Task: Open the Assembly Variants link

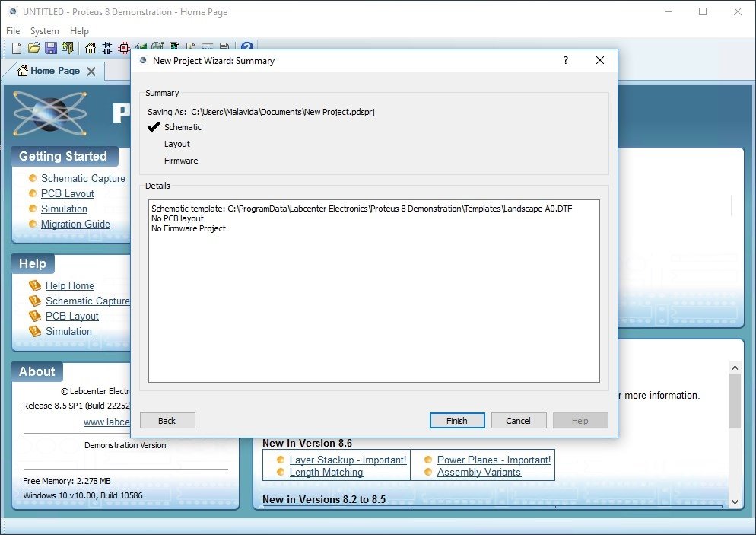Action: coord(478,473)
